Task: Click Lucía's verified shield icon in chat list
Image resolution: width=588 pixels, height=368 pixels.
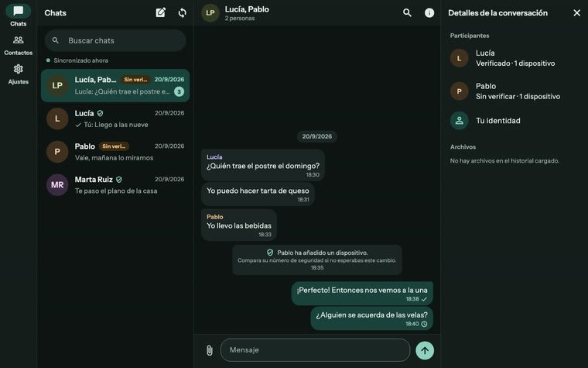Action: click(x=100, y=113)
